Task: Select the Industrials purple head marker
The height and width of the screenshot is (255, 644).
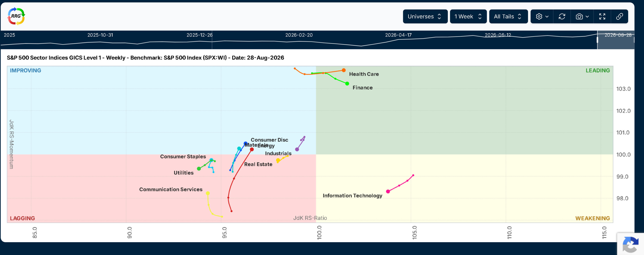Action: [x=297, y=149]
